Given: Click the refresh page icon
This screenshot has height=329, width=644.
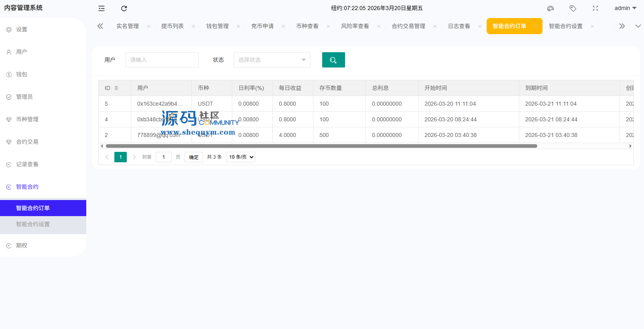Looking at the screenshot, I should [x=124, y=8].
